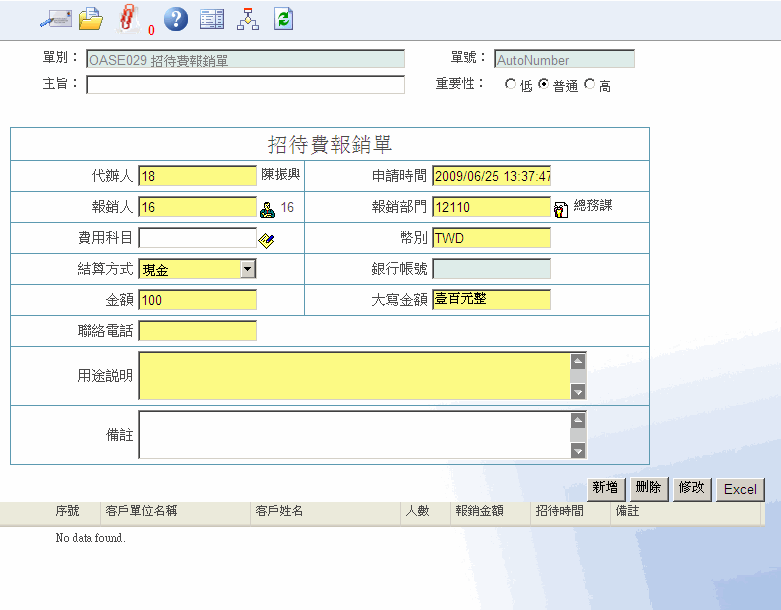781x610 pixels.
Task: Click the person lookup icon next to 報銷人
Action: [x=267, y=209]
